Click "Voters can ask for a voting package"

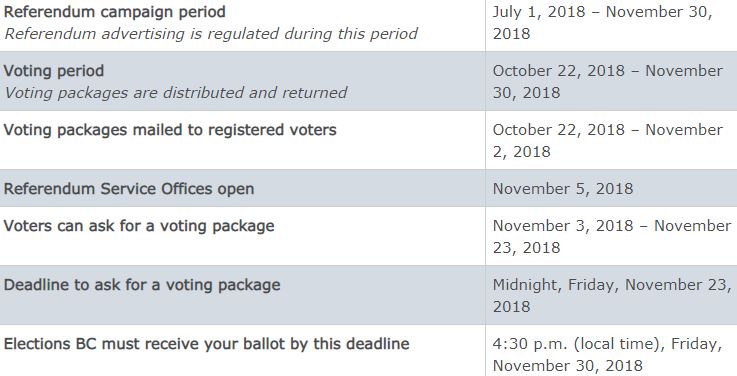tap(139, 226)
